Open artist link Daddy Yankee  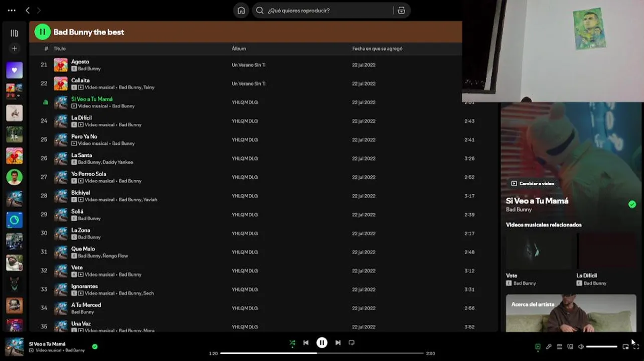118,162
